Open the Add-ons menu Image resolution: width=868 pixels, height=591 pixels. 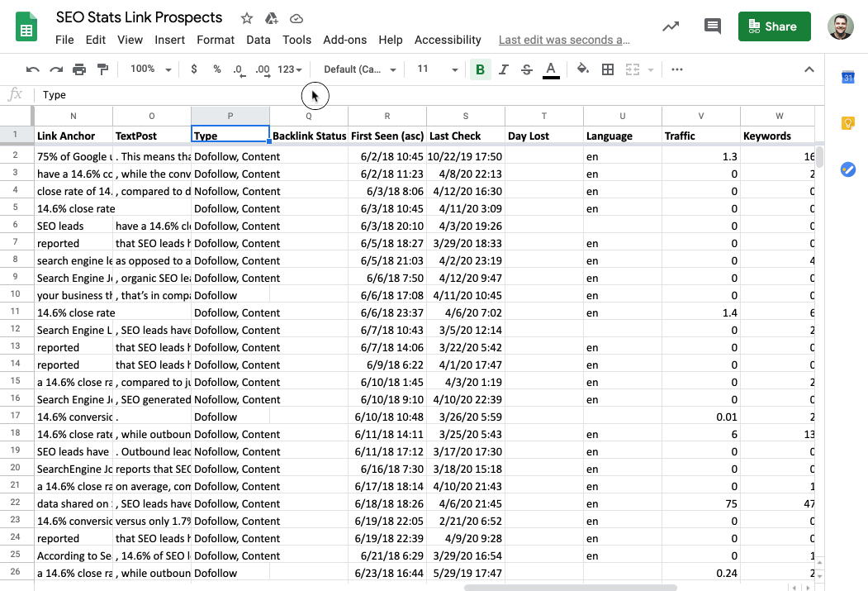[x=344, y=40]
